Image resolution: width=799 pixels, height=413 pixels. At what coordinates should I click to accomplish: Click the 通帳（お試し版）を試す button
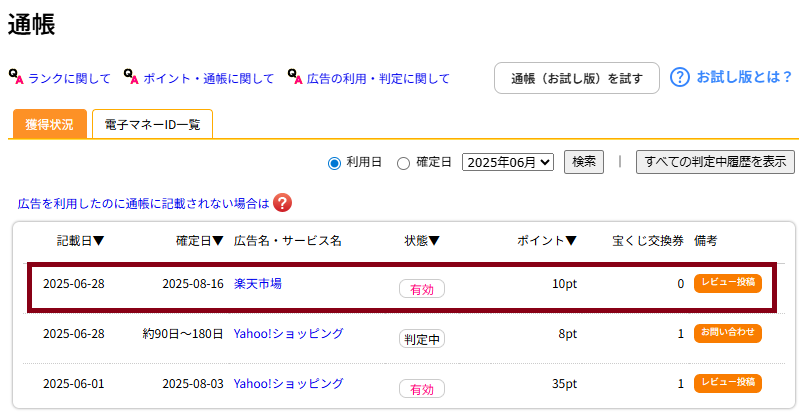pyautogui.click(x=577, y=78)
